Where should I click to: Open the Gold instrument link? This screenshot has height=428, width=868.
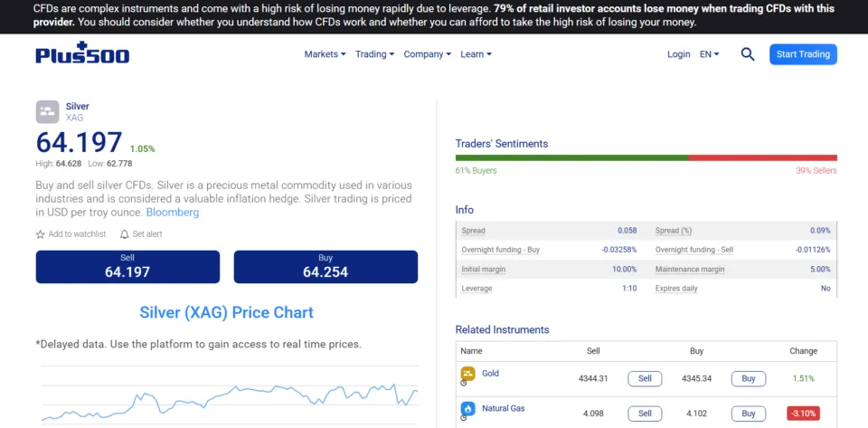[490, 373]
